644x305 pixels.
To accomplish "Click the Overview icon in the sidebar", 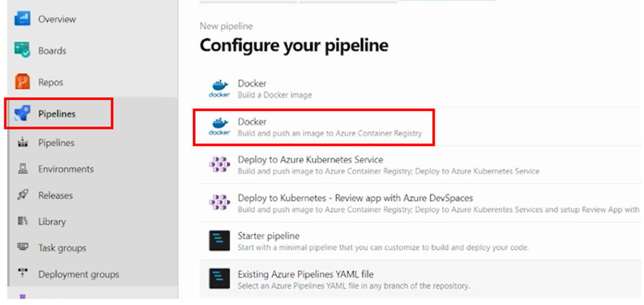I will click(x=22, y=19).
